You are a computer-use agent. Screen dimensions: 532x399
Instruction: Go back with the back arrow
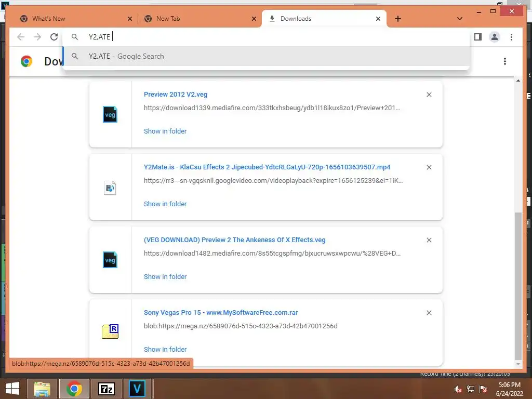pyautogui.click(x=21, y=37)
